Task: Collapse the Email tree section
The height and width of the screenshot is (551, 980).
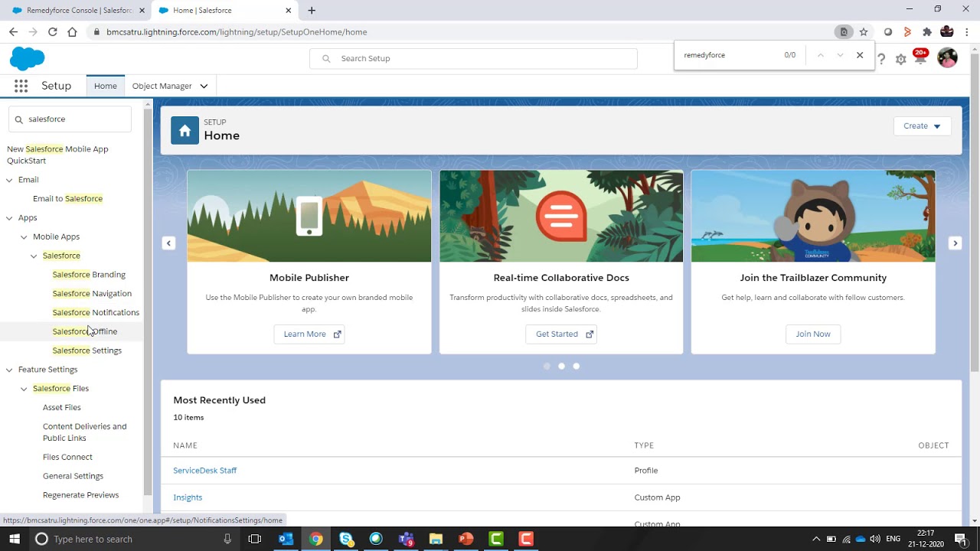Action: pyautogui.click(x=9, y=180)
